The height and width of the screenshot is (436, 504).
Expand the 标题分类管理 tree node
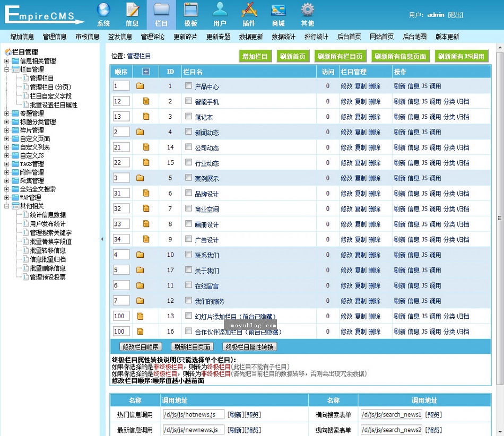(6, 122)
